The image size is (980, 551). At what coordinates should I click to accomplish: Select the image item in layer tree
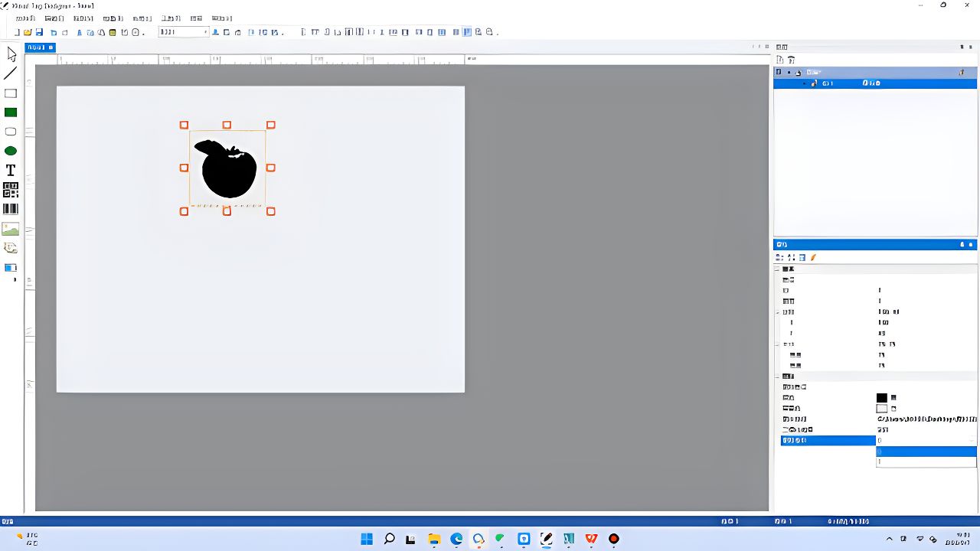tap(828, 83)
